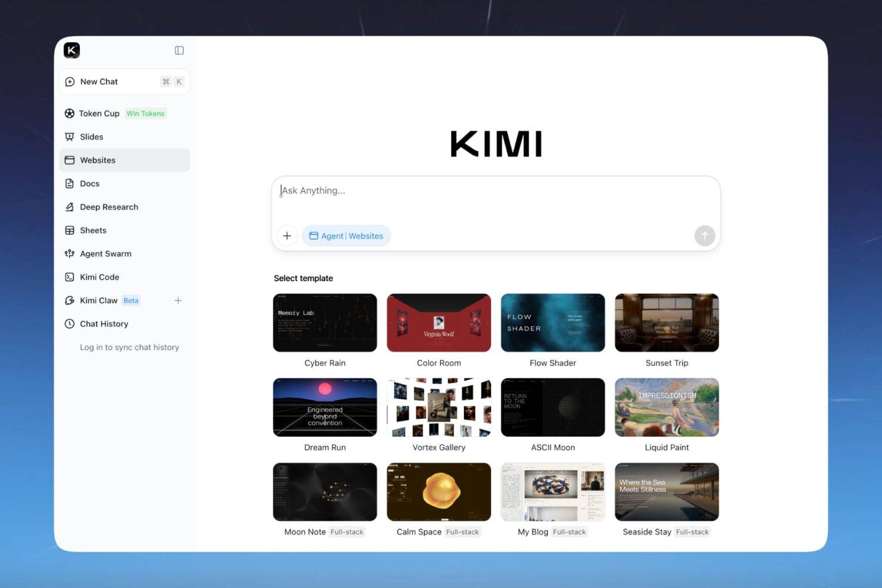The height and width of the screenshot is (588, 882).
Task: Click the Win Tokens badge
Action: point(145,113)
